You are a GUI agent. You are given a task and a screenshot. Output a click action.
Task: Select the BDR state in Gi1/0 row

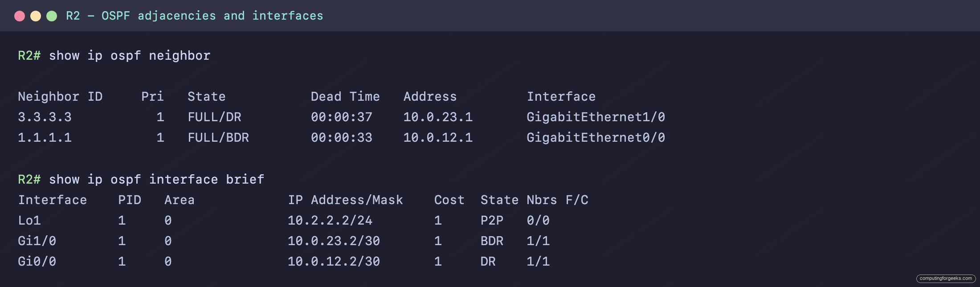[x=492, y=241]
